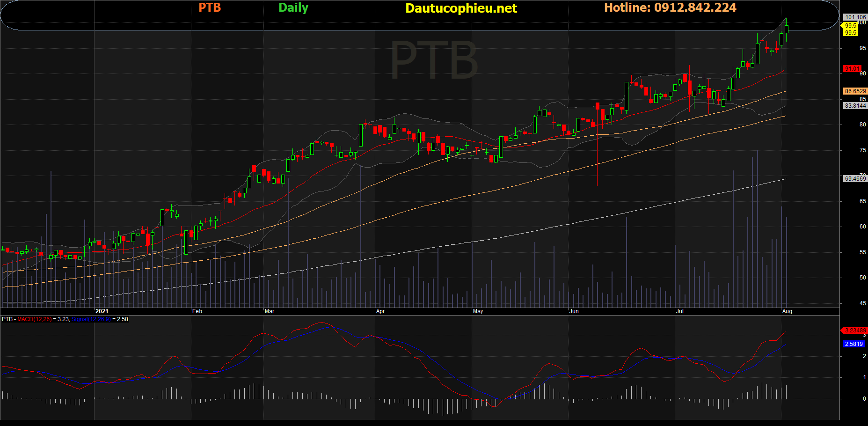
Task: Click the yellow 99.5 last price marker
Action: (x=850, y=29)
